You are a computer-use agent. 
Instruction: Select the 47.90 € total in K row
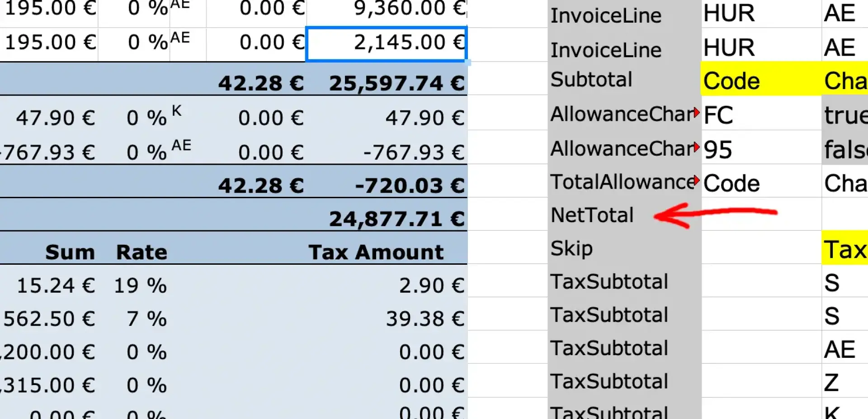tap(425, 118)
